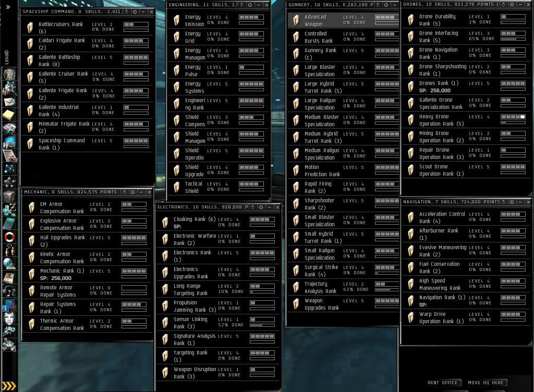Toggle the circle pin button on the Mechanic window
The height and width of the screenshot is (392, 534).
coord(133,192)
